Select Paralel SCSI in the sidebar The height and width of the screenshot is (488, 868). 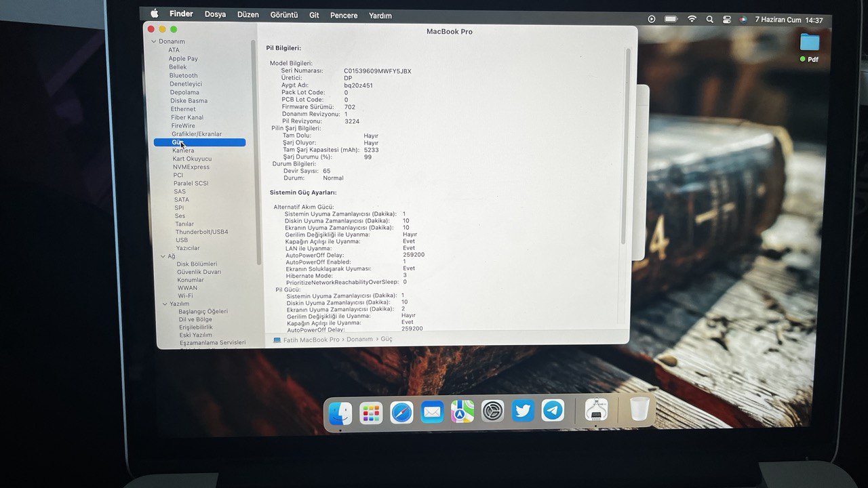point(191,183)
